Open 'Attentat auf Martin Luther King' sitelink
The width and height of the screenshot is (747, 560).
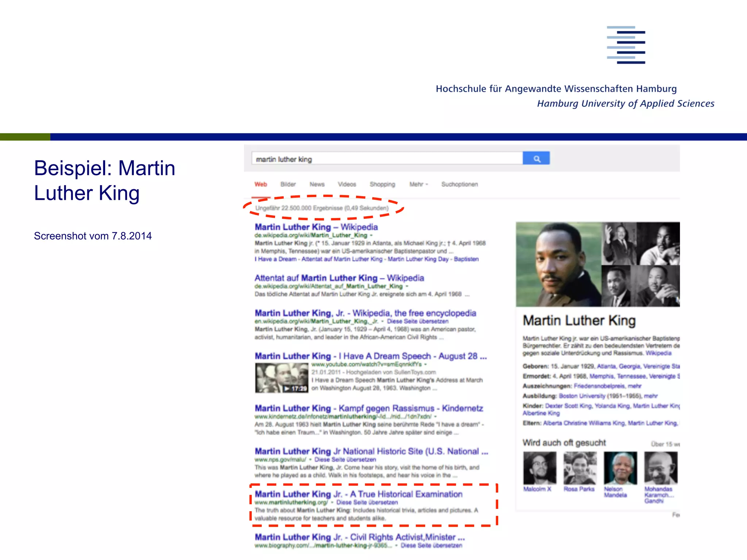coord(342,259)
